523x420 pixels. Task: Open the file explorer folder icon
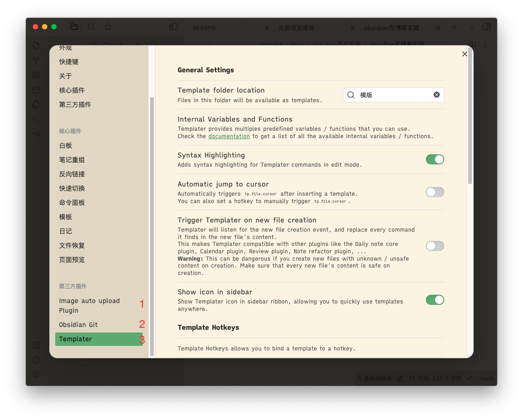[74, 27]
